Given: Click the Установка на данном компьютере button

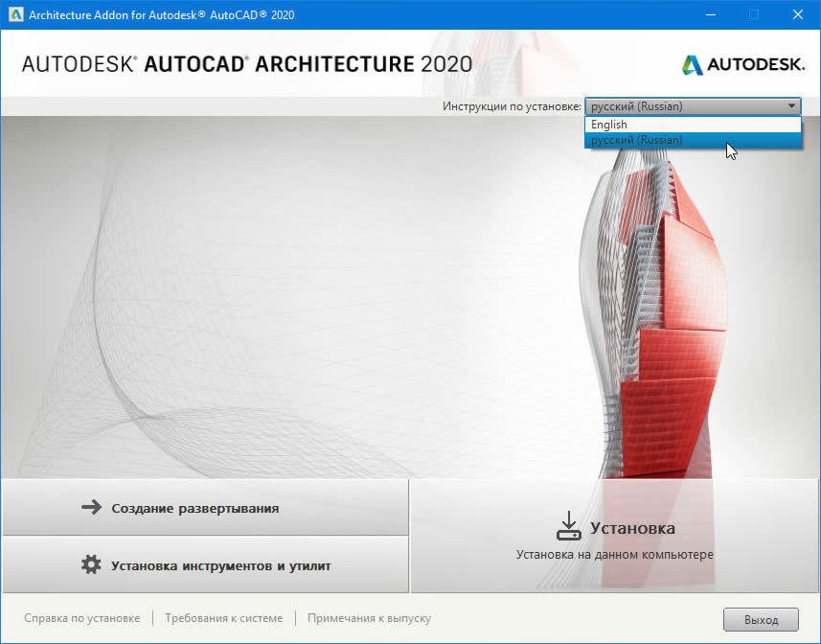Looking at the screenshot, I should [615, 536].
